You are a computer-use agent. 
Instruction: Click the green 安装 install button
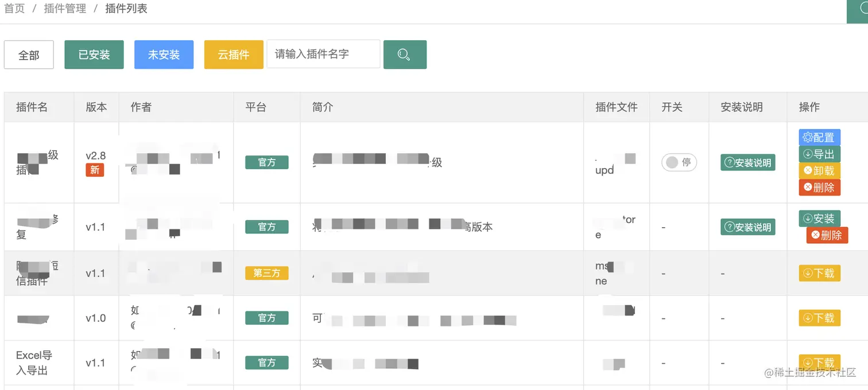819,219
